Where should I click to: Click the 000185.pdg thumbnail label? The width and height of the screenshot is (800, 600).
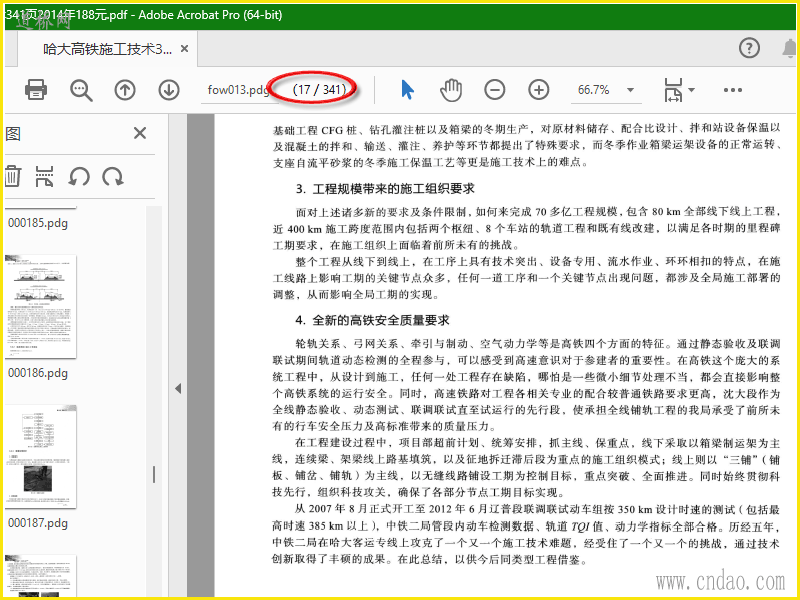[38, 223]
